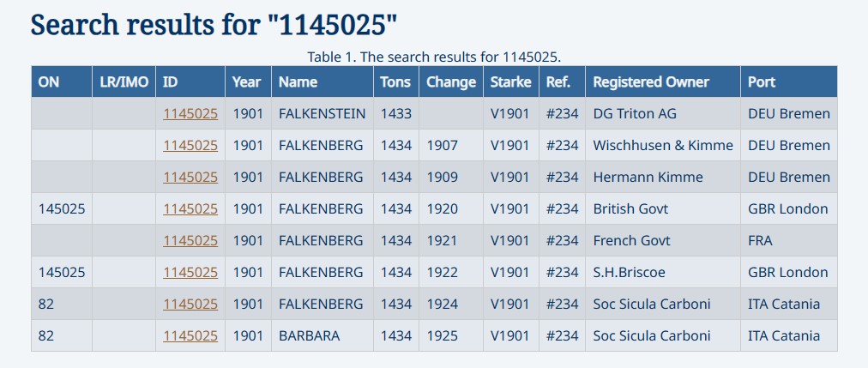Select the Change column header
This screenshot has height=368, width=868.
[450, 82]
